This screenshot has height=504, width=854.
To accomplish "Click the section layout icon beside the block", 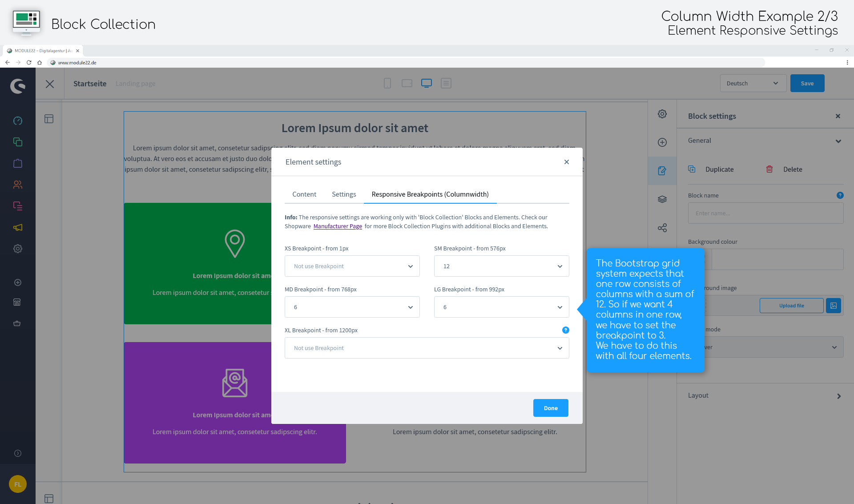I will pyautogui.click(x=49, y=119).
